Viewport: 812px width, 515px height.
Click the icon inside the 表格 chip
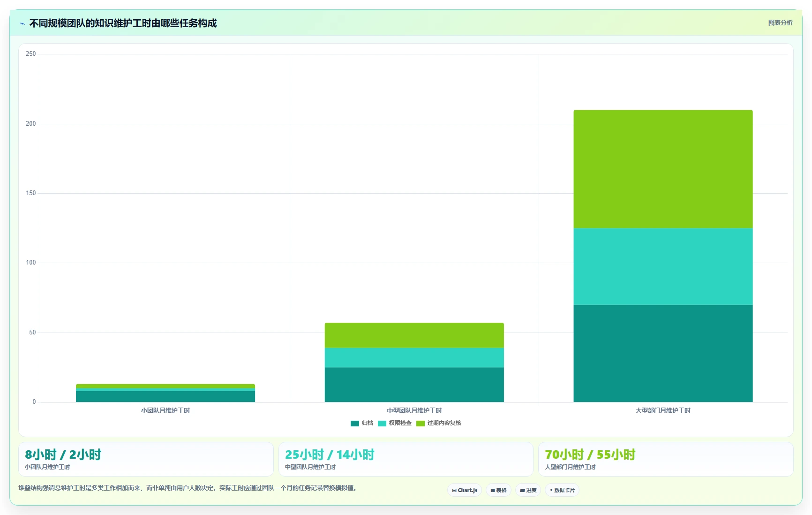[493, 490]
